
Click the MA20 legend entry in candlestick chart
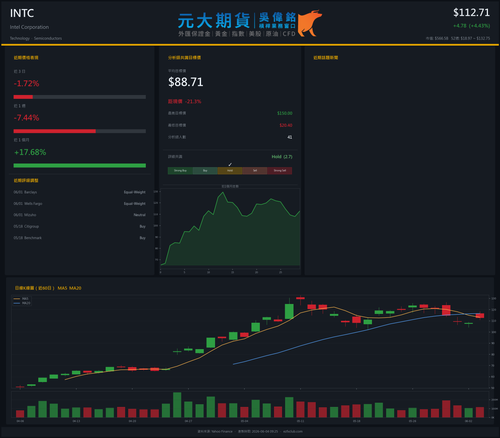(x=22, y=303)
